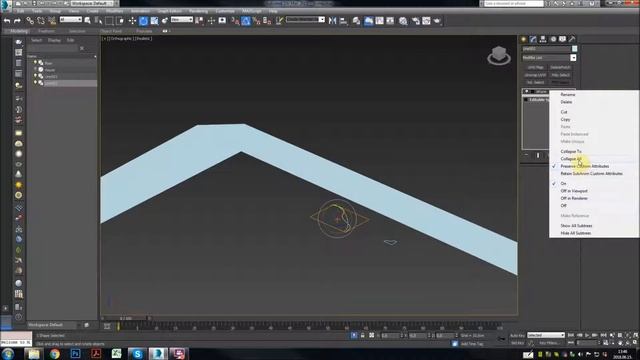The width and height of the screenshot is (640, 360).
Task: Open the Utilities hammer panel
Action: click(572, 39)
